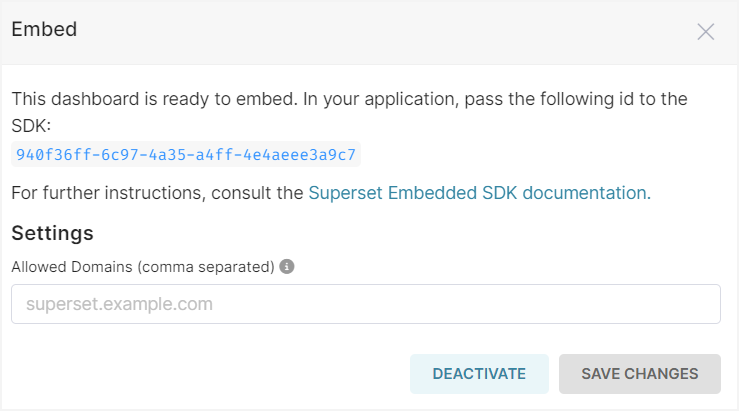Viewport: 739px width, 411px height.
Task: Click empty header area right of Embed title
Action: click(380, 30)
